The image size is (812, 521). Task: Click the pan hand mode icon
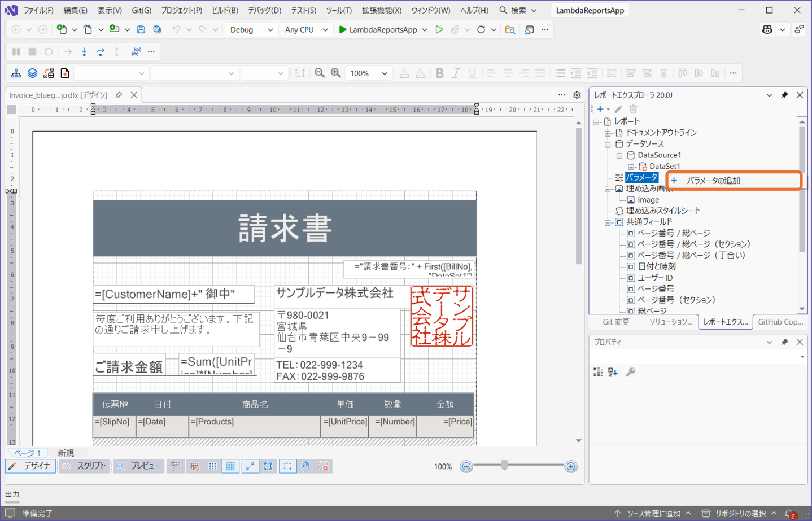click(305, 466)
